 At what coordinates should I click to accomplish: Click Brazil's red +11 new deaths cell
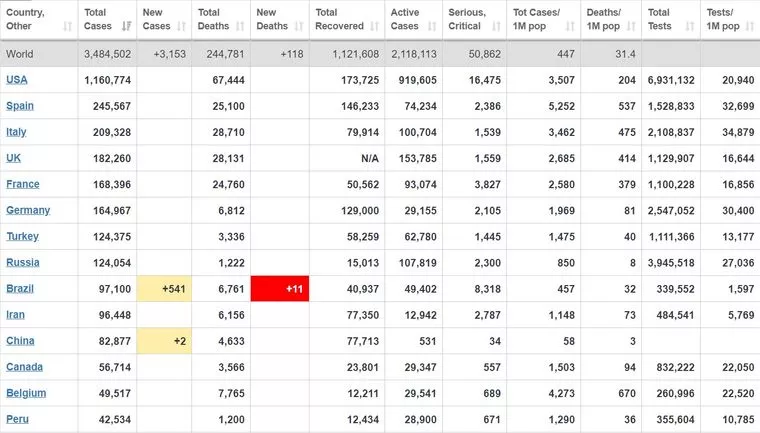281,289
